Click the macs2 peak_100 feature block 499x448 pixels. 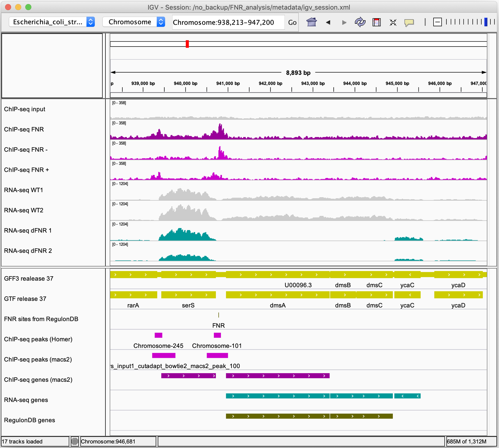pos(217,355)
